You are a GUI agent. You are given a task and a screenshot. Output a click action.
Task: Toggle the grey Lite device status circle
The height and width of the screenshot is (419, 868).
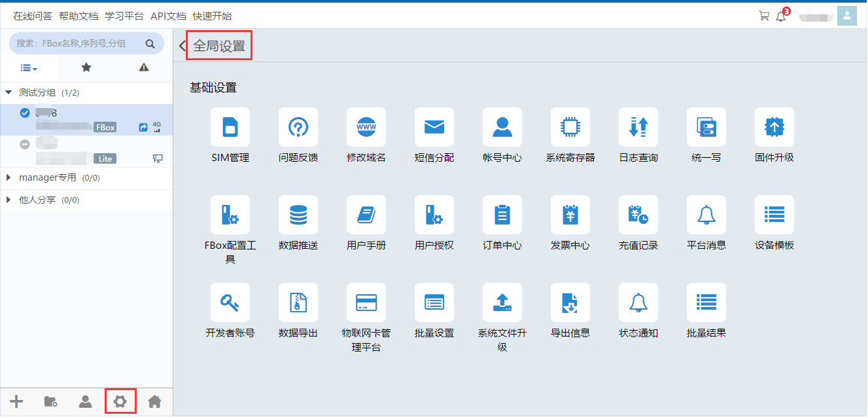[25, 144]
